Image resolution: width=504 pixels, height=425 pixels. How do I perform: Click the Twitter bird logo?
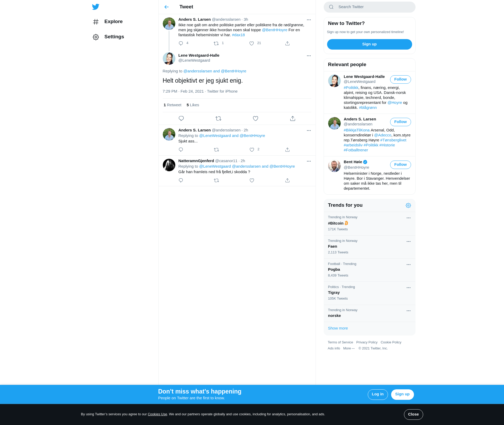(x=96, y=7)
